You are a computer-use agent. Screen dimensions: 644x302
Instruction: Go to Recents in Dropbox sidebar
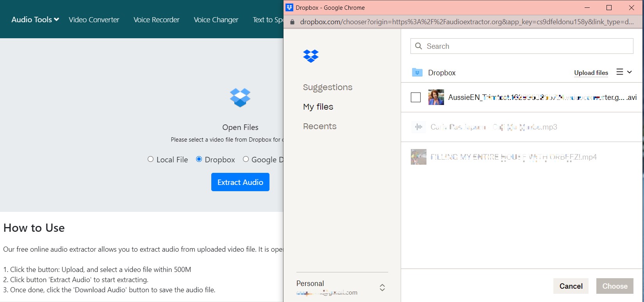pyautogui.click(x=320, y=126)
